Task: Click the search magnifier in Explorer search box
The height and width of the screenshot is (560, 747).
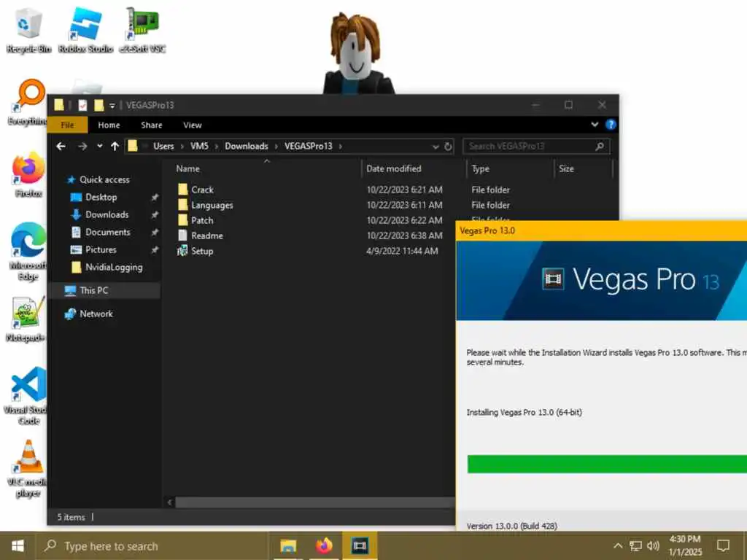Action: coord(600,146)
